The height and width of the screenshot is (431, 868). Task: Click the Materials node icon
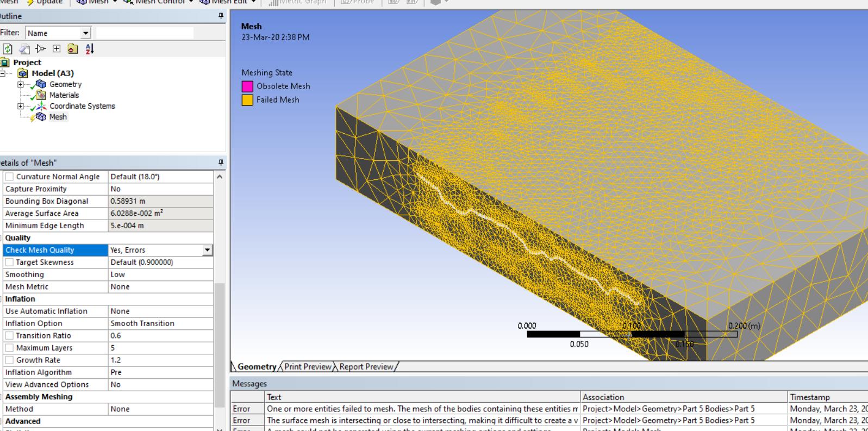pyautogui.click(x=40, y=95)
